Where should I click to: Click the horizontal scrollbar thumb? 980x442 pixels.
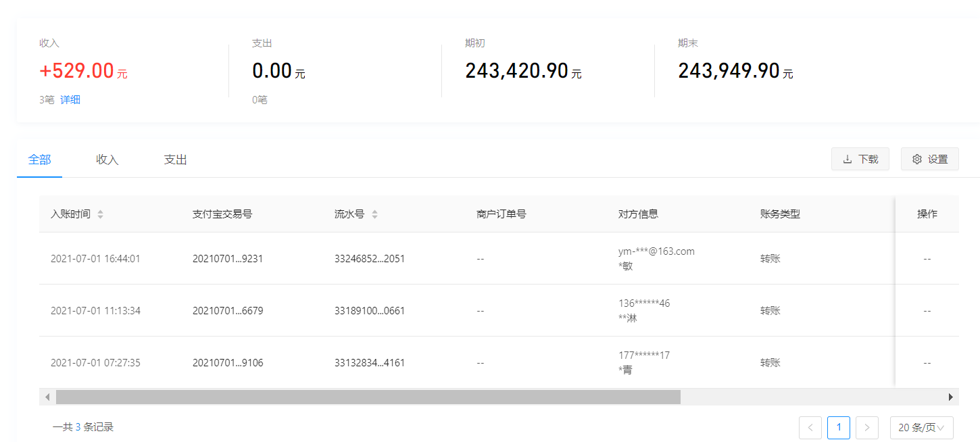point(368,397)
